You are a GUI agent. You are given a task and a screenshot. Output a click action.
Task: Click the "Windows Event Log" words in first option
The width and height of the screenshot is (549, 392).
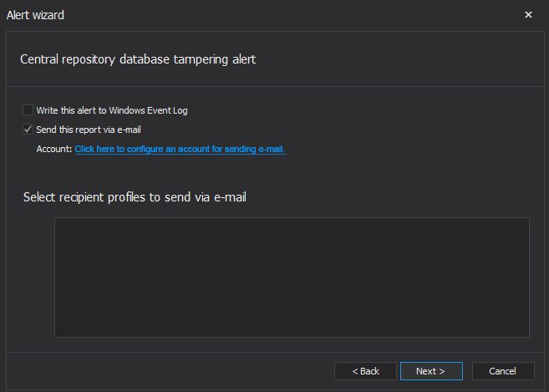(x=149, y=110)
